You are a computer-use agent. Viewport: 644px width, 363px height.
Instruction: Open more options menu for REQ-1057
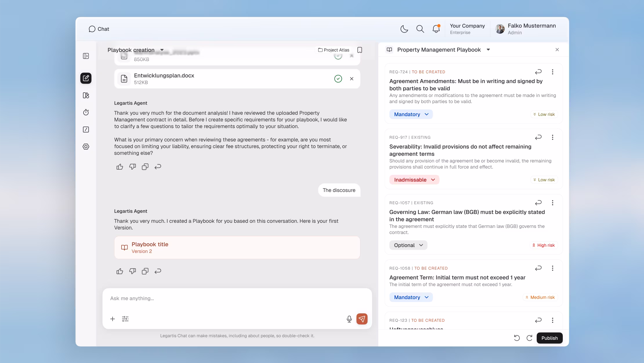(553, 203)
